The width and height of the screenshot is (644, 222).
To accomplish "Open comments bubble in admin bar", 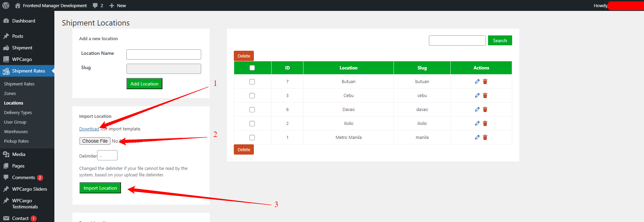I will (98, 5).
